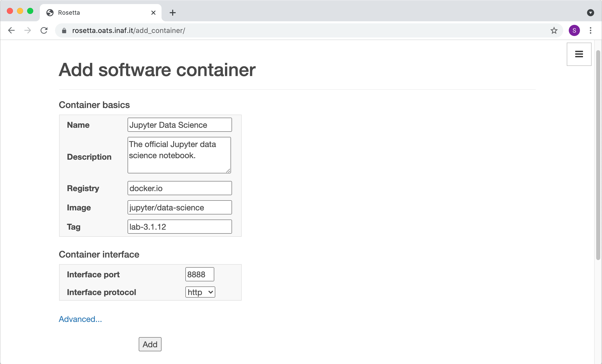602x364 pixels.
Task: Open the Advanced... link
Action: coord(80,319)
